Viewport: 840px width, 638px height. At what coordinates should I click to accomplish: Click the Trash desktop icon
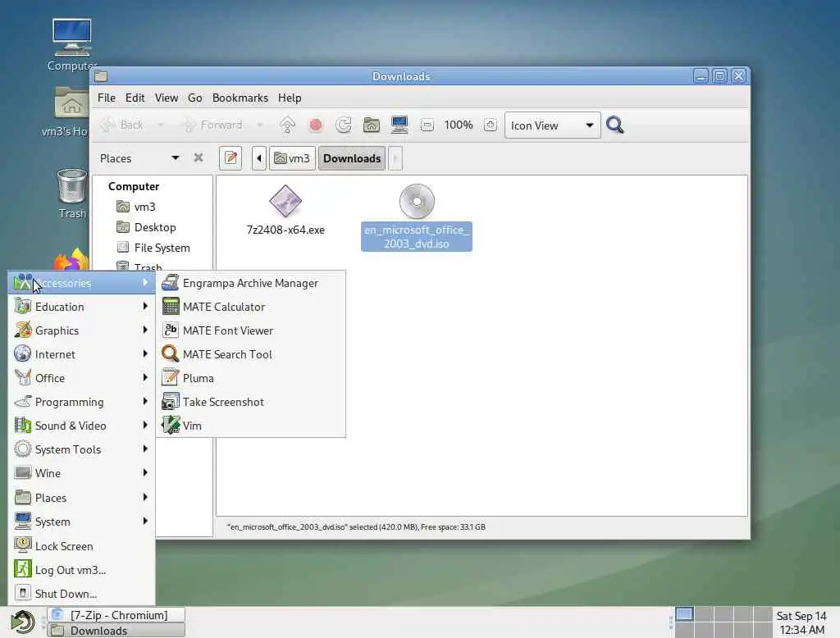[72, 194]
